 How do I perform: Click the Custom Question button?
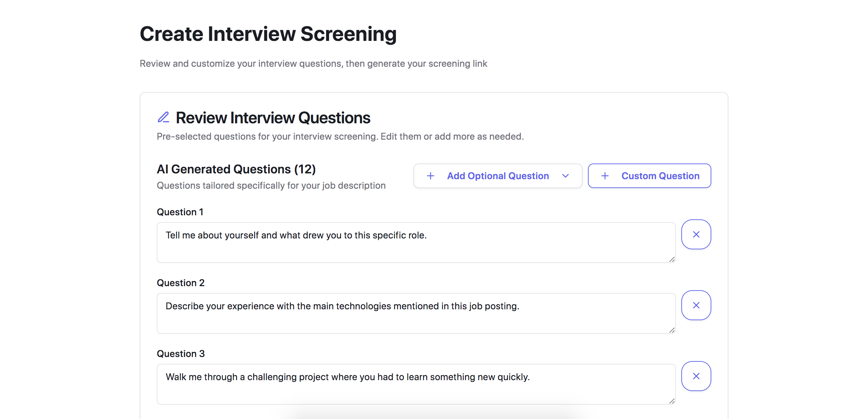coord(649,176)
